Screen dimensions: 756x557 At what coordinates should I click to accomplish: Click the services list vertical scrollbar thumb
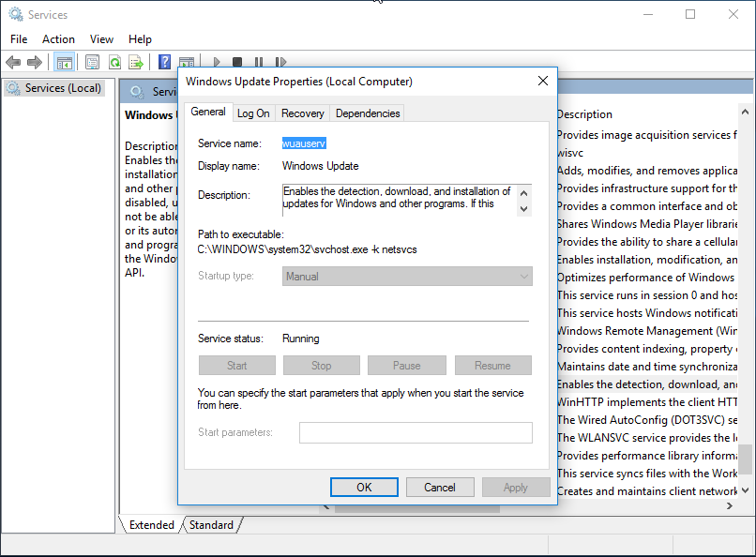[746, 459]
